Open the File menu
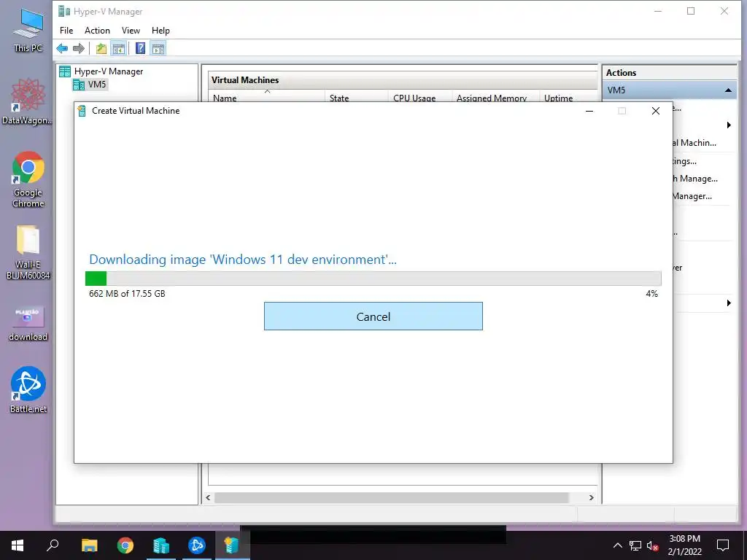Screen dimensions: 747x560 (x=66, y=31)
